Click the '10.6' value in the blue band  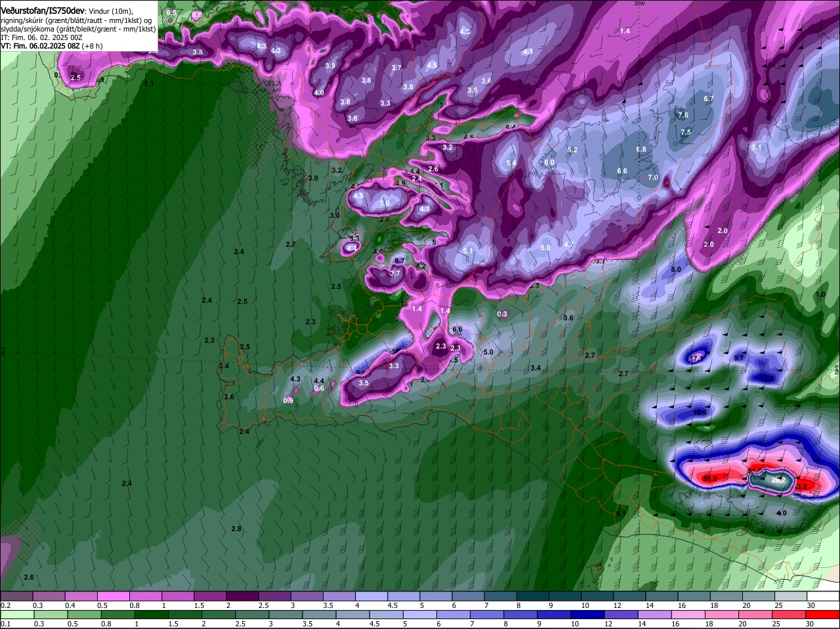tap(700, 412)
